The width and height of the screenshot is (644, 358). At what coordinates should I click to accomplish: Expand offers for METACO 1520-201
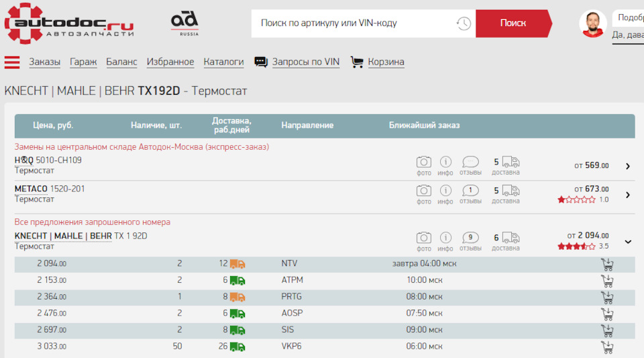(x=628, y=195)
